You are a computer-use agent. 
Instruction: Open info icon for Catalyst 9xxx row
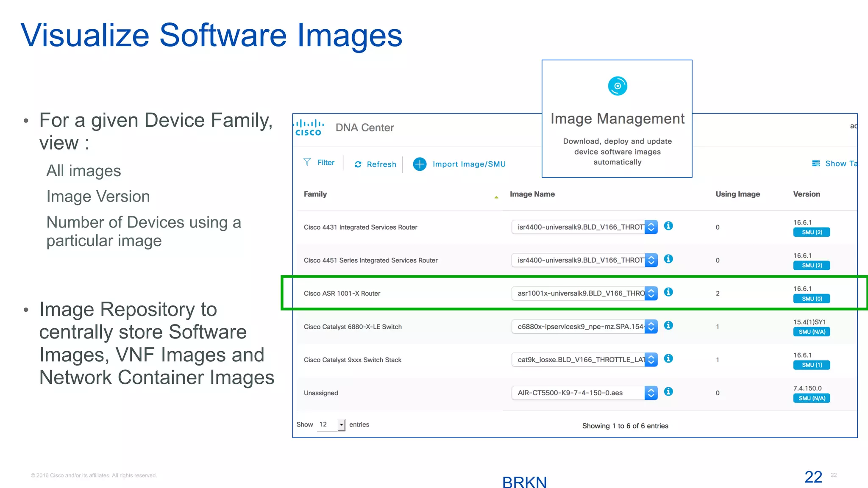[668, 358]
